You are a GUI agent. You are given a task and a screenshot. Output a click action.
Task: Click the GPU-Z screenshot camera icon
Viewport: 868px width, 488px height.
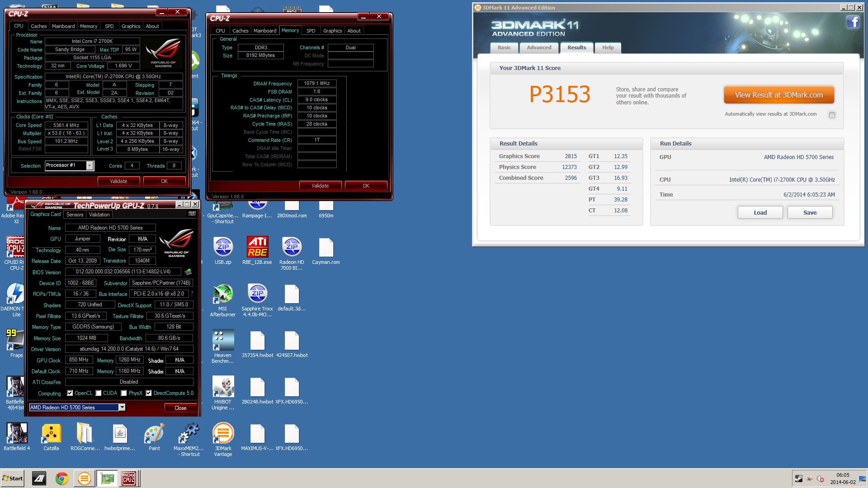pos(192,214)
